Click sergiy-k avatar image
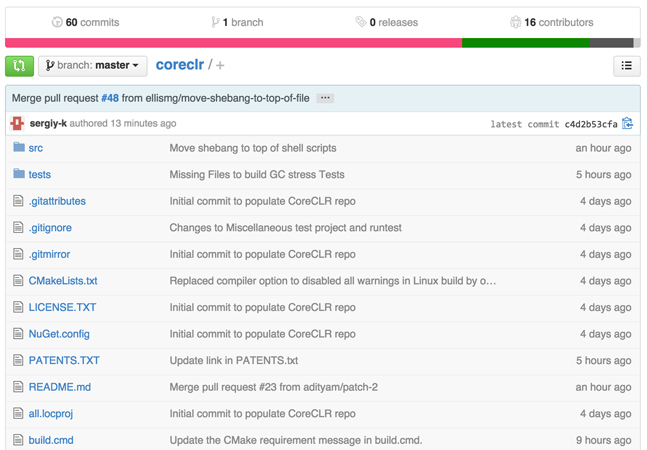647x450 pixels. click(17, 123)
